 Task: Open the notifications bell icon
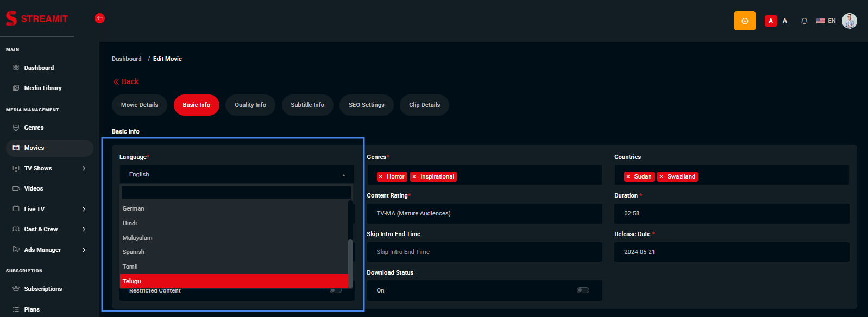804,21
